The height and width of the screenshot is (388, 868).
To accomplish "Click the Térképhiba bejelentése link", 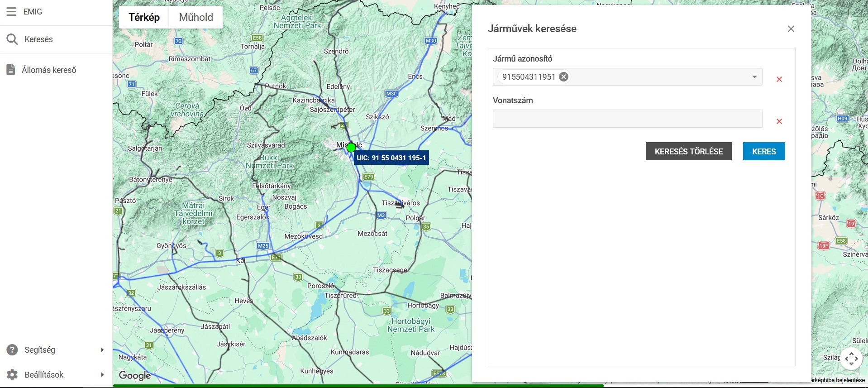I will [838, 380].
